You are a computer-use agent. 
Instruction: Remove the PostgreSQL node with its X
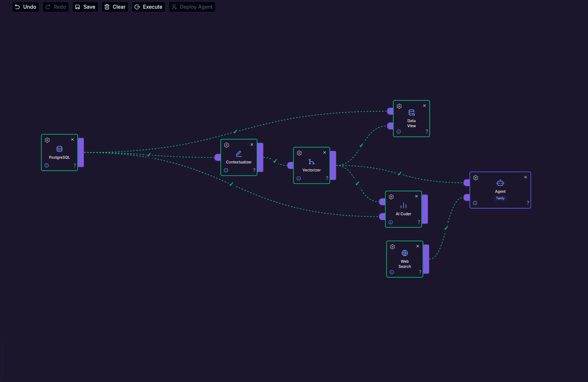(73, 140)
